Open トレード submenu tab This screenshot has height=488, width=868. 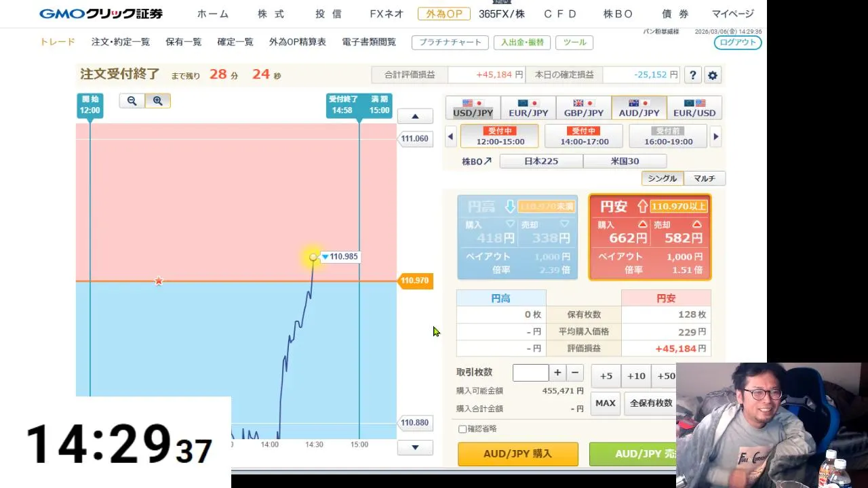point(58,42)
